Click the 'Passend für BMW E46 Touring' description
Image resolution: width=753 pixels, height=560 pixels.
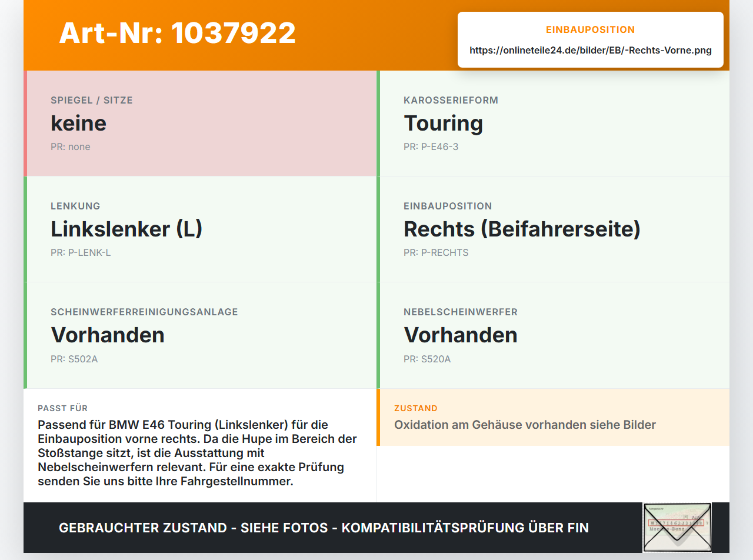point(197,453)
